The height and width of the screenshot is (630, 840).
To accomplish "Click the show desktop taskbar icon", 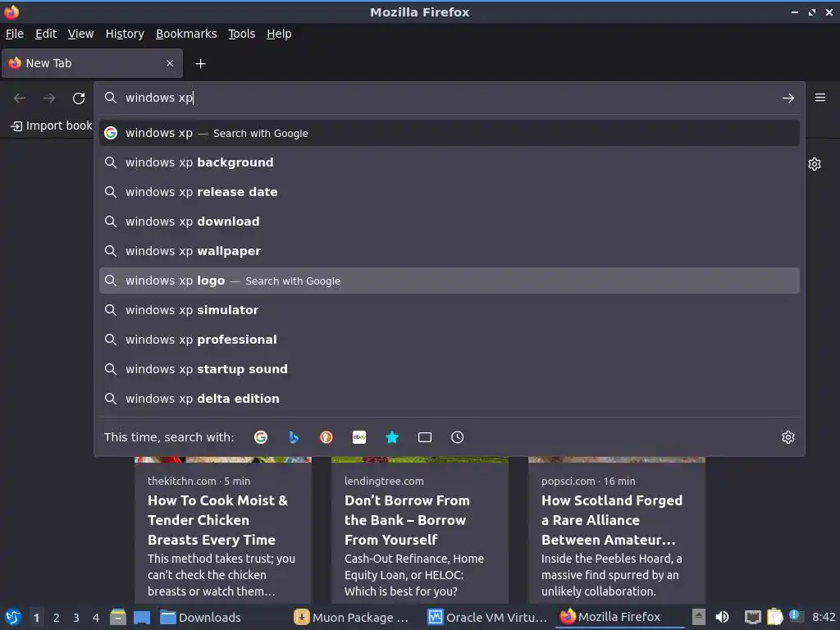I will click(x=142, y=618).
